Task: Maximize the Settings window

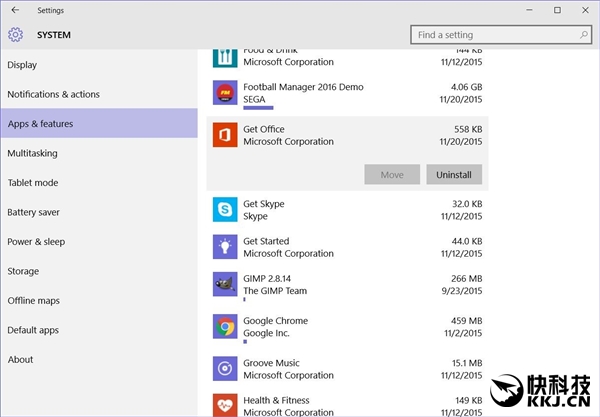Action: [x=557, y=10]
